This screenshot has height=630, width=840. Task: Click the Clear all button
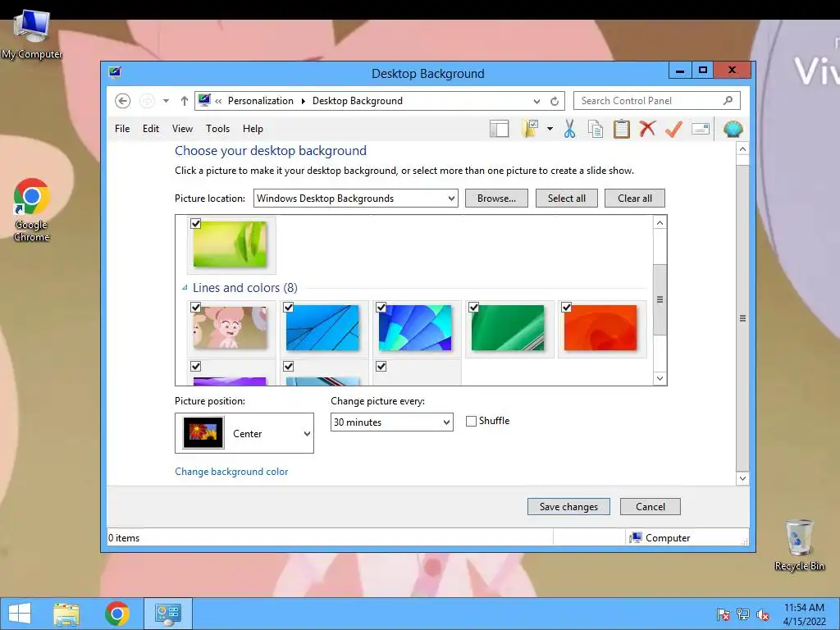[x=635, y=199]
